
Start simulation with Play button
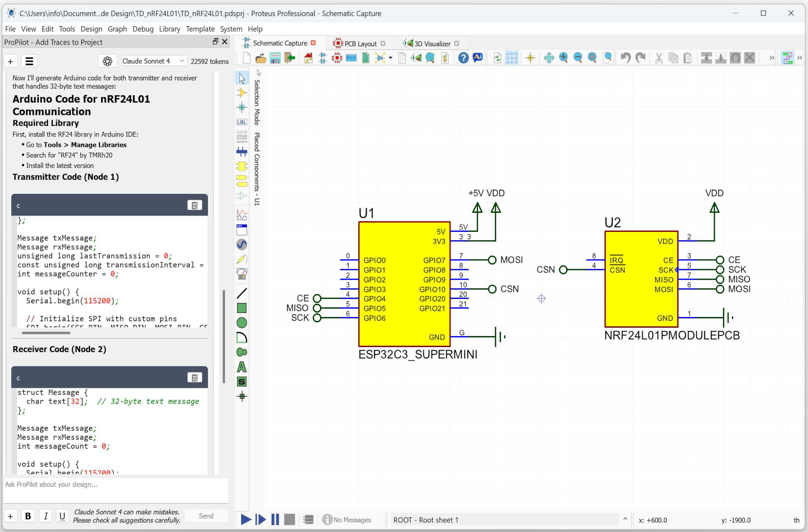coord(246,519)
